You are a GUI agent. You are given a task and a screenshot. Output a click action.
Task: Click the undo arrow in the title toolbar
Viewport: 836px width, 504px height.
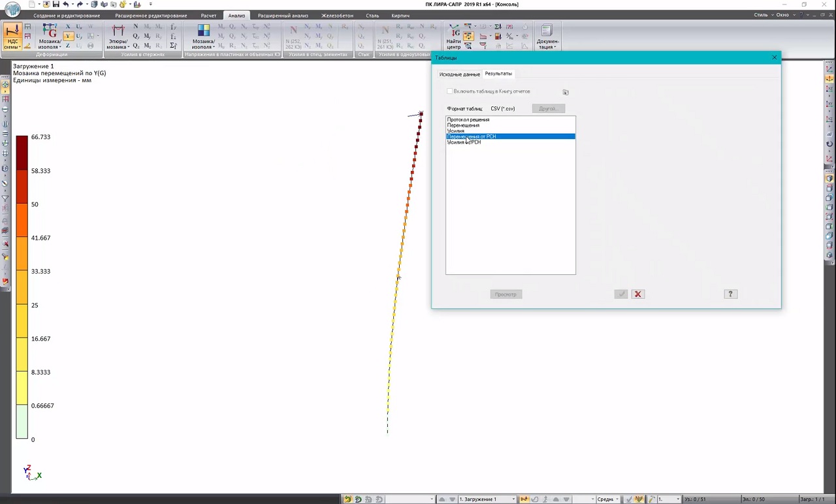[x=65, y=5]
